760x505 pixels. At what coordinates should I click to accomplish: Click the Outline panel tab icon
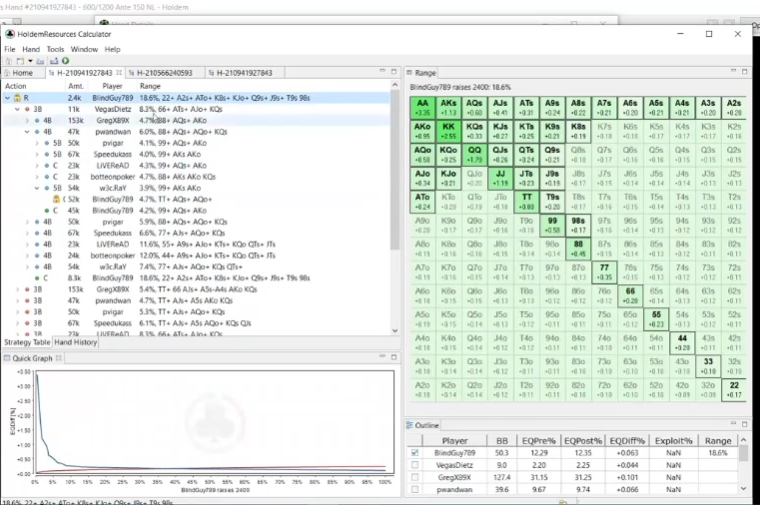[410, 425]
